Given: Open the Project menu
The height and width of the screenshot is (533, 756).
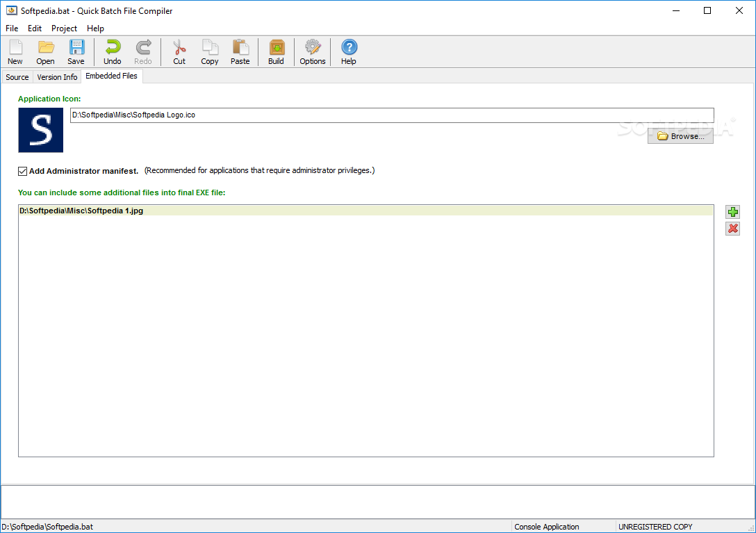Looking at the screenshot, I should click(x=64, y=28).
